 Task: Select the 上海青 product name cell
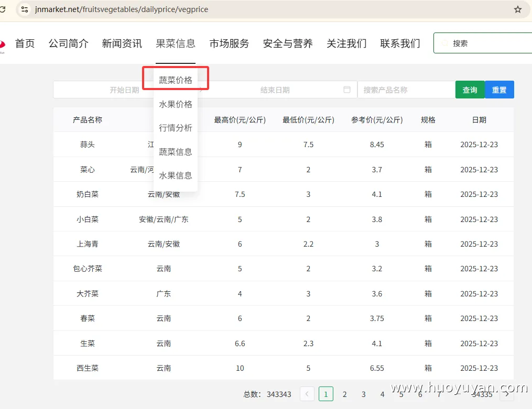coord(88,244)
